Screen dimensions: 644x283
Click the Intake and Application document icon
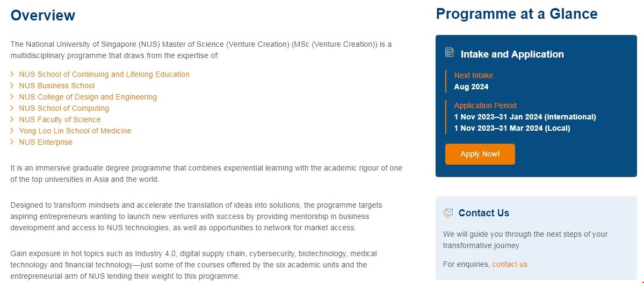450,53
